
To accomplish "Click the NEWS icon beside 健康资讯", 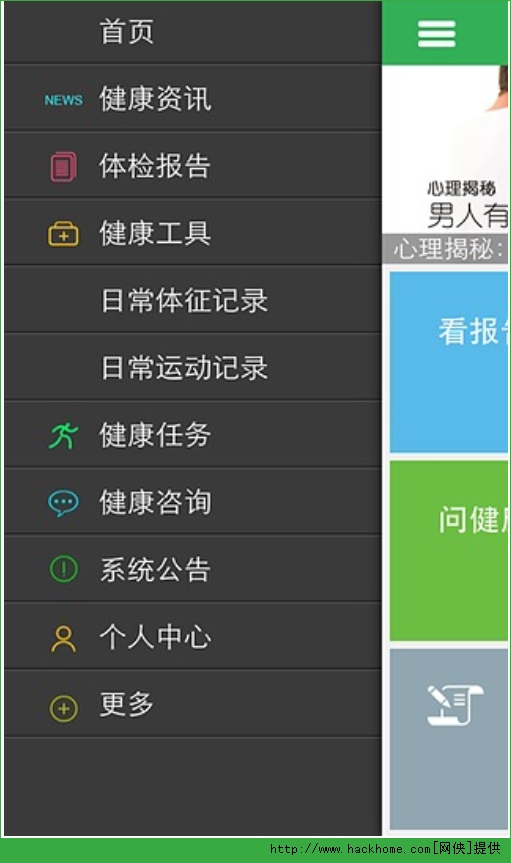I will 64,100.
